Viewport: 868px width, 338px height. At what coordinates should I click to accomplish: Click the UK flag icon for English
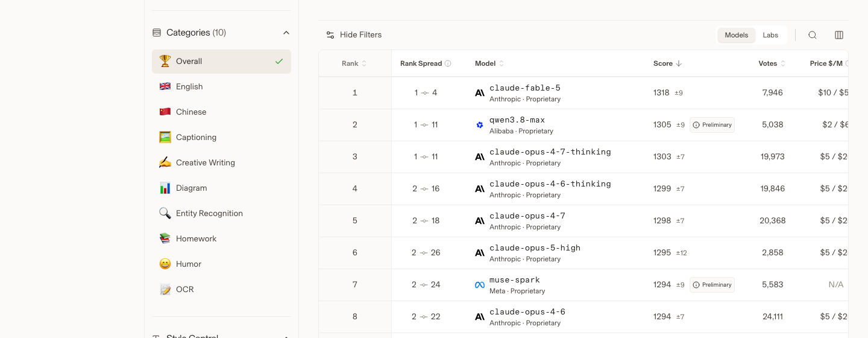pyautogui.click(x=165, y=86)
